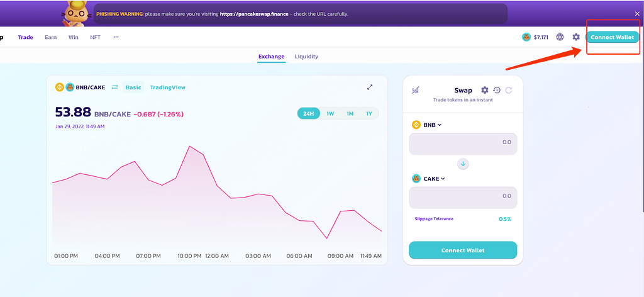
Task: Set chart range to 1W
Action: 330,113
